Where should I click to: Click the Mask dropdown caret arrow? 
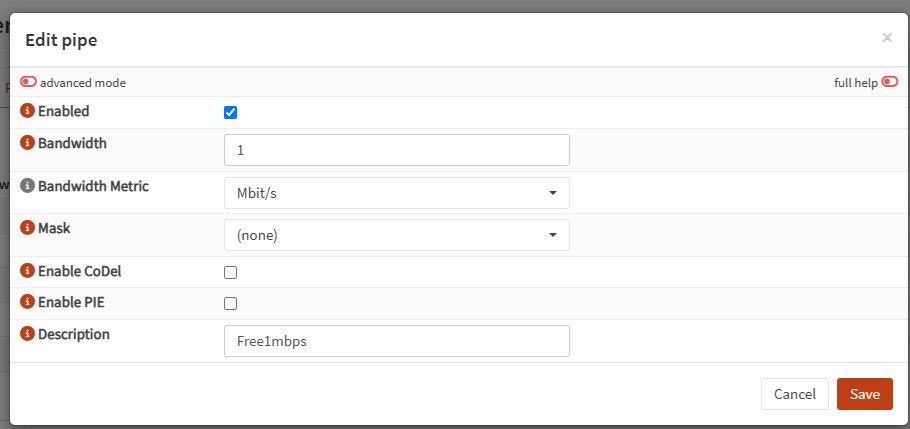click(x=552, y=235)
